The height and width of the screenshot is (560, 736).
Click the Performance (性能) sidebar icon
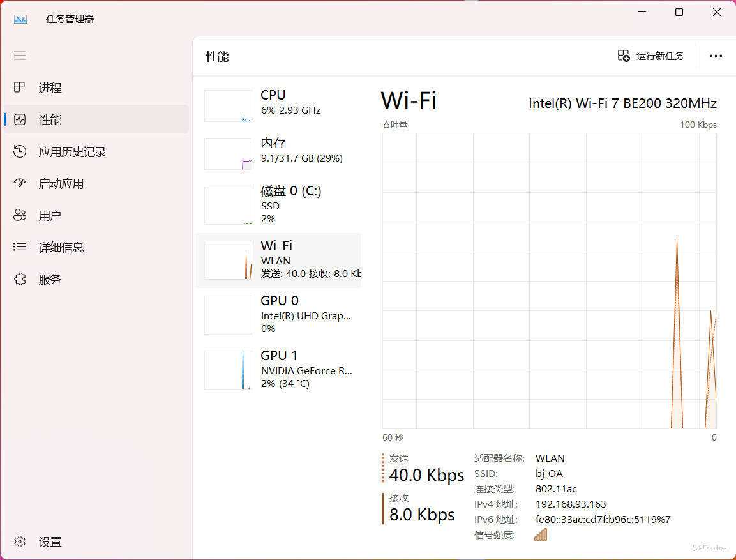click(x=20, y=119)
